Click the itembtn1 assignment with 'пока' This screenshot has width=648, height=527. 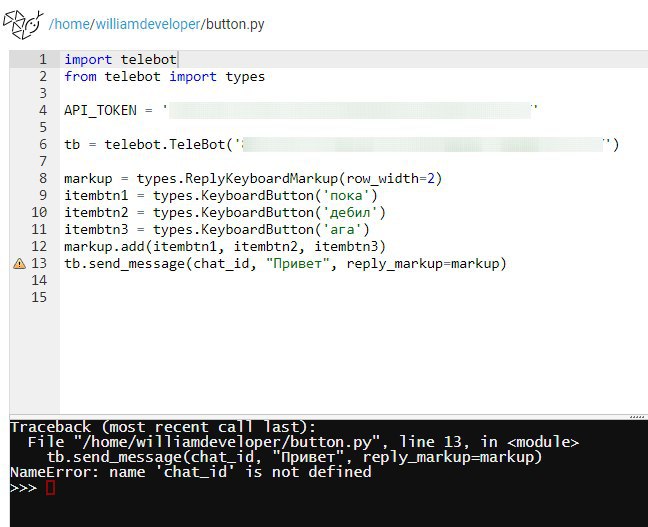pyautogui.click(x=221, y=196)
